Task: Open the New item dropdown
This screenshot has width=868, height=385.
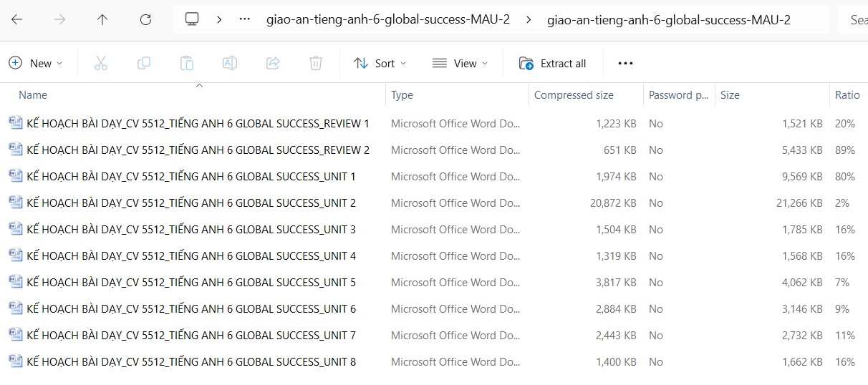Action: click(x=36, y=63)
